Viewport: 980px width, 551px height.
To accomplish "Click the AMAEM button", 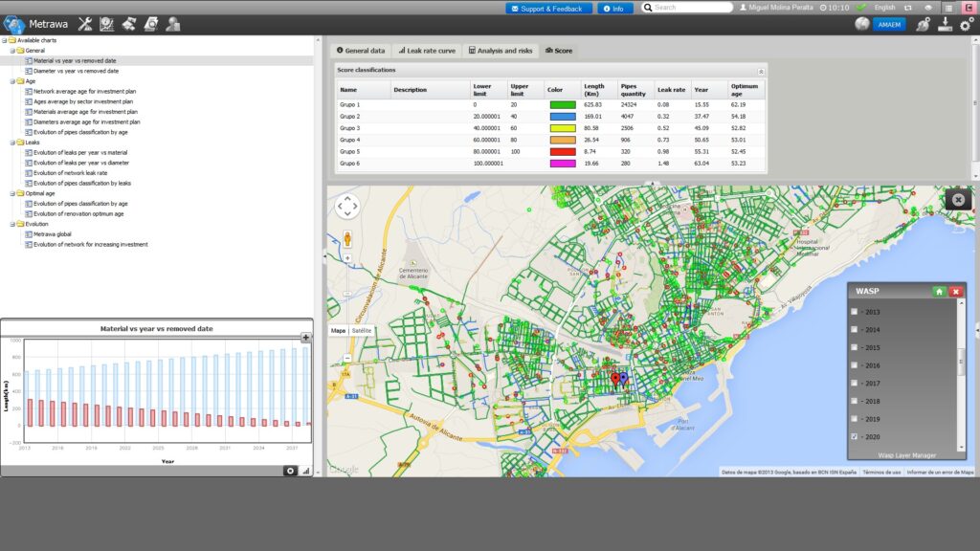I will [x=889, y=24].
